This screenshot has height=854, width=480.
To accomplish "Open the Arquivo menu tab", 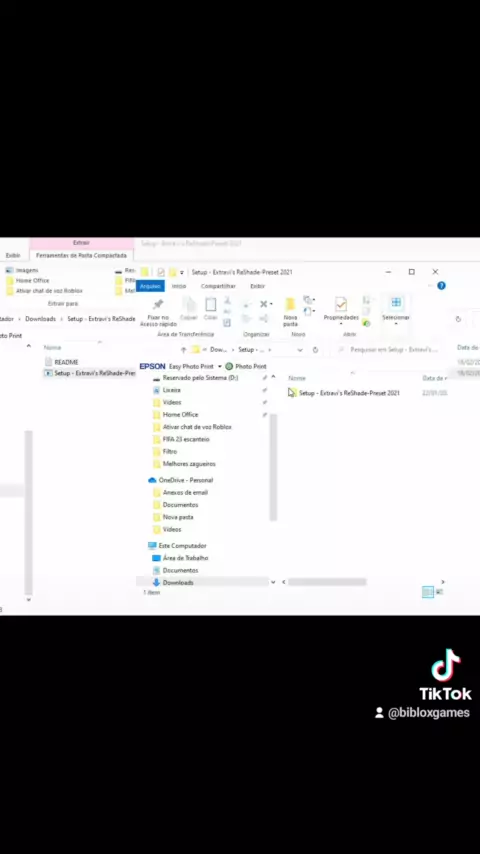I will (x=150, y=286).
